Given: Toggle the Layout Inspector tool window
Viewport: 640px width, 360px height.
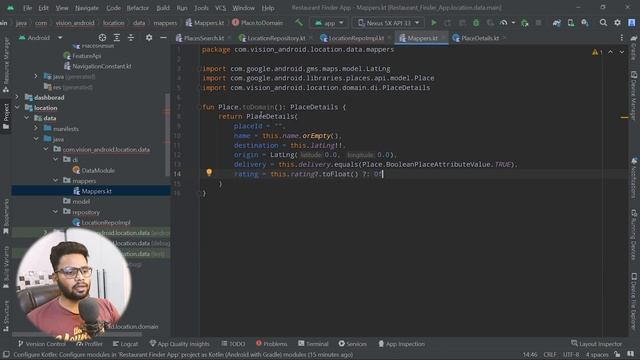Looking at the screenshot, I should click(596, 344).
